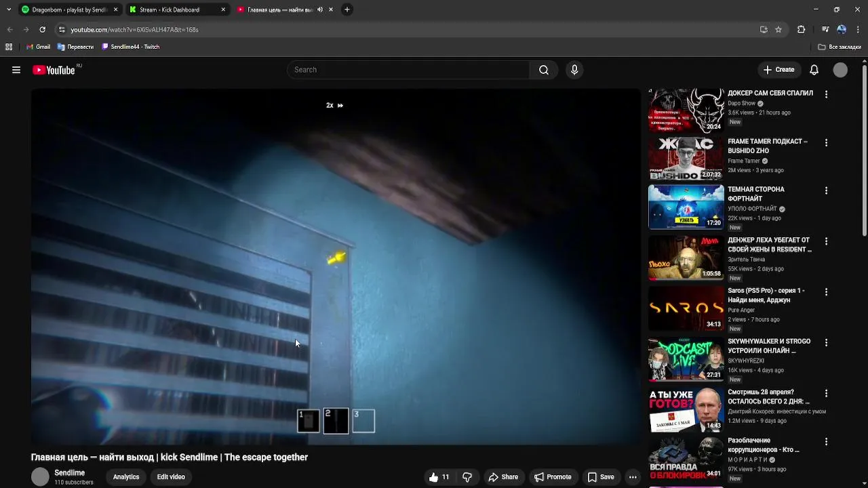The width and height of the screenshot is (868, 488).
Task: Open more actions ellipsis under video
Action: 633,477
